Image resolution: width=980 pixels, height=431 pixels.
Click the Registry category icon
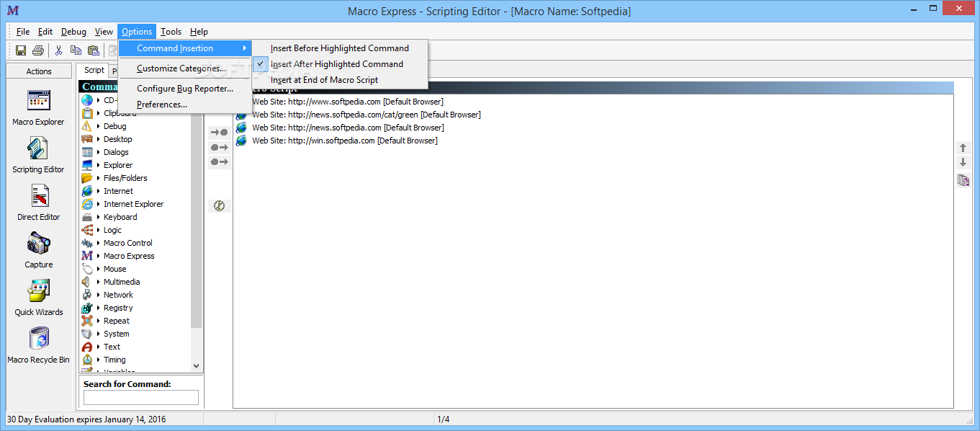click(87, 308)
